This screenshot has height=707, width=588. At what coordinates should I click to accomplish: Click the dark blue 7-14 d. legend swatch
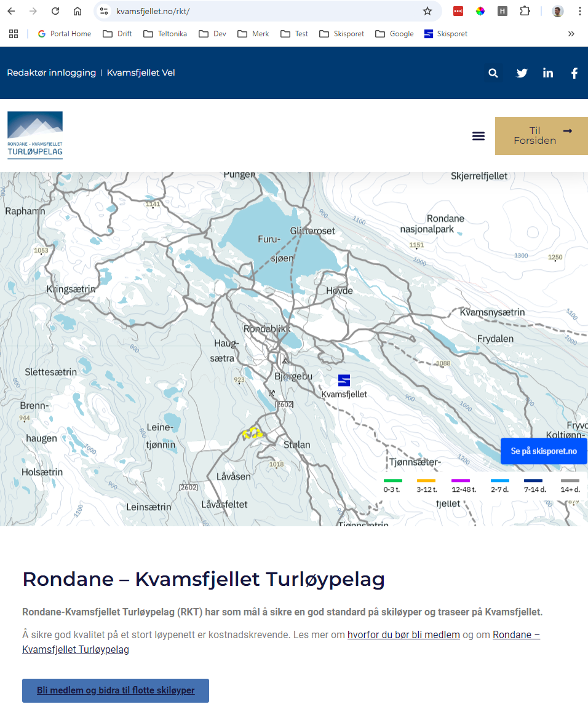coord(533,481)
